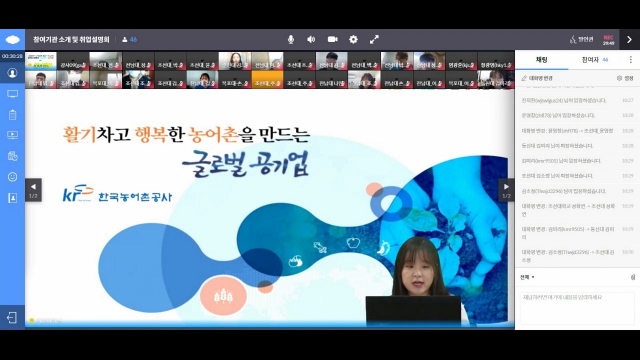Click the emoticon smiley icon in sidebar
Viewport: 640px width, 360px height.
point(13,177)
